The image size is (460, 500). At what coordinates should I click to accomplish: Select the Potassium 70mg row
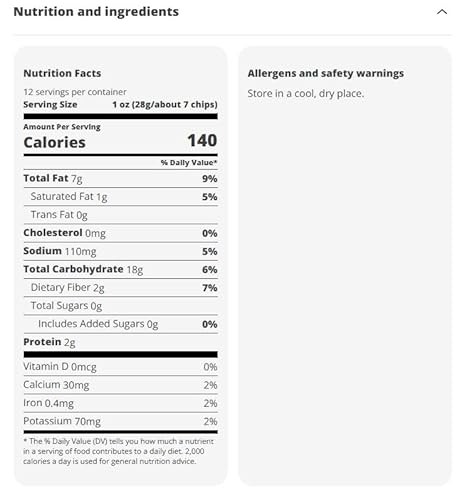pyautogui.click(x=120, y=421)
